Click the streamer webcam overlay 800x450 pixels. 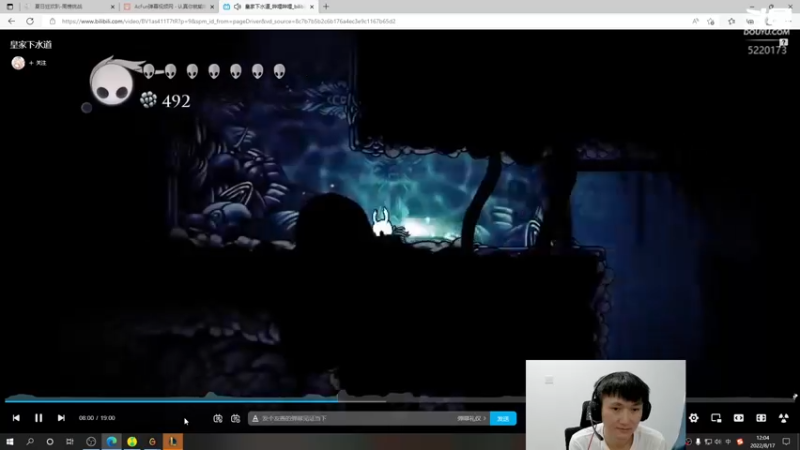pos(606,405)
